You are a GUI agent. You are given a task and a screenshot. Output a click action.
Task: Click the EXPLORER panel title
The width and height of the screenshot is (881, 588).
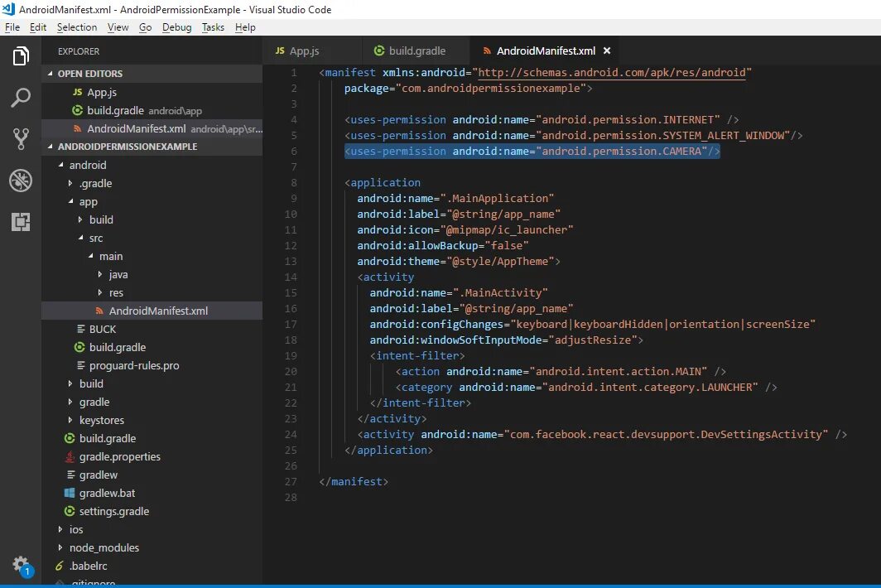[x=79, y=51]
